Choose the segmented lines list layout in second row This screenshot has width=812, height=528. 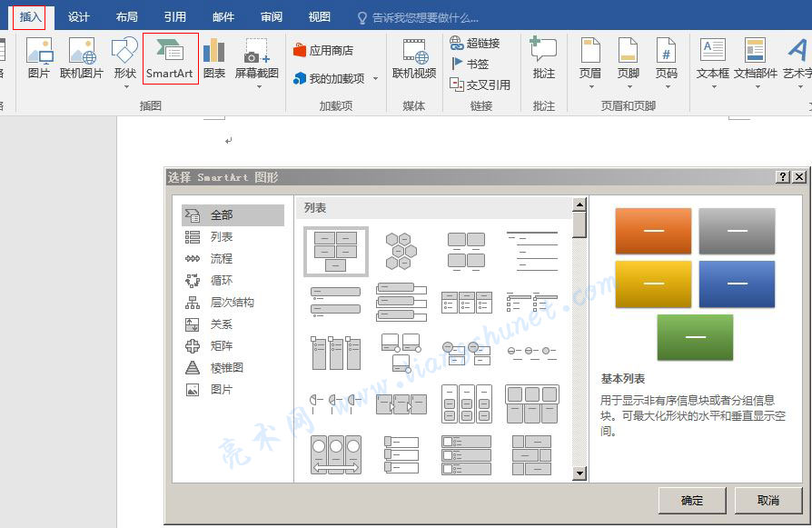click(532, 302)
